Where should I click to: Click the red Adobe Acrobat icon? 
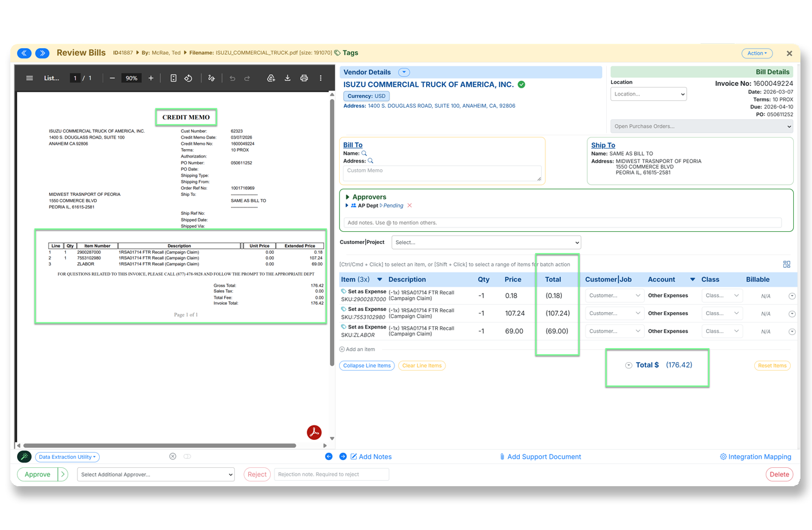tap(314, 432)
